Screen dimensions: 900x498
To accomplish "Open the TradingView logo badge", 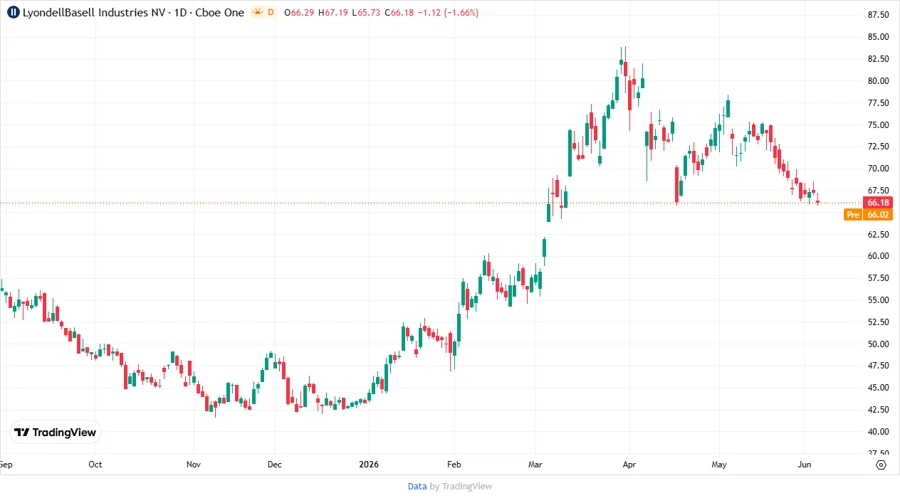I will coord(55,433).
